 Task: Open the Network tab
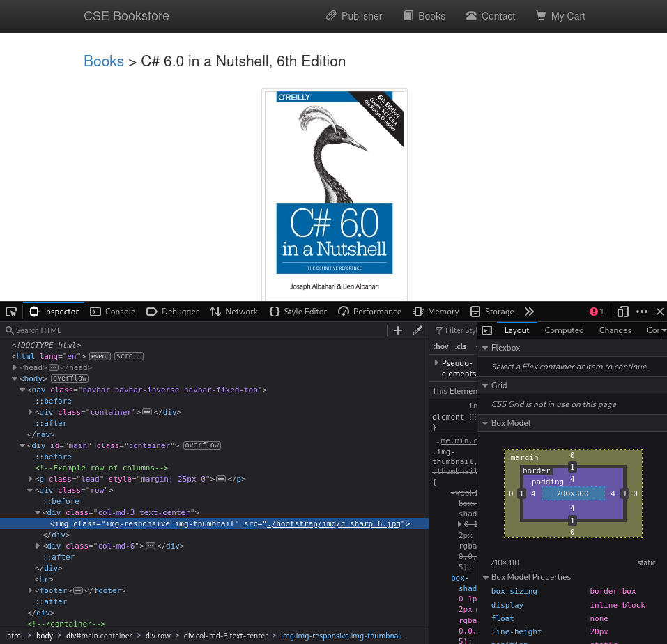coord(233,312)
